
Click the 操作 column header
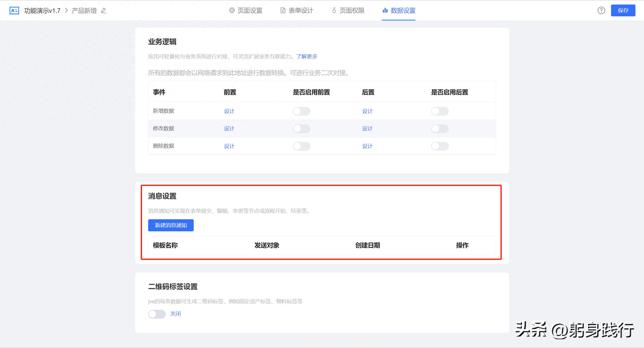[462, 245]
